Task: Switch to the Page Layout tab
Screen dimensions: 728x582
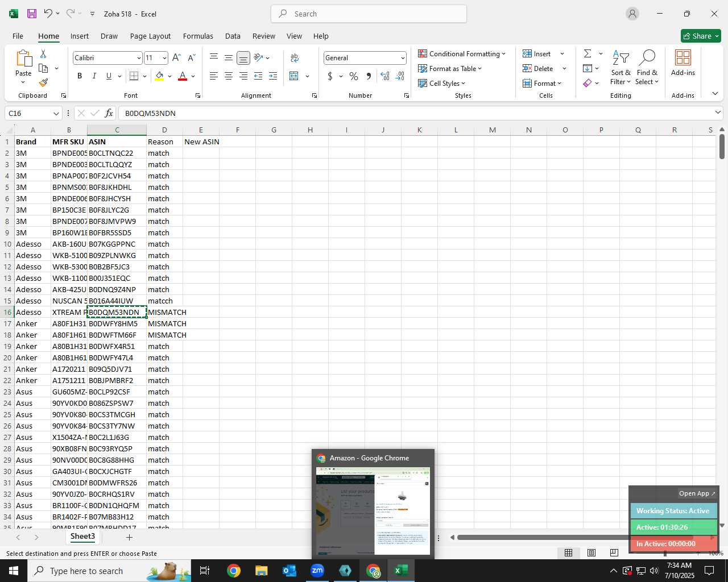Action: [150, 36]
